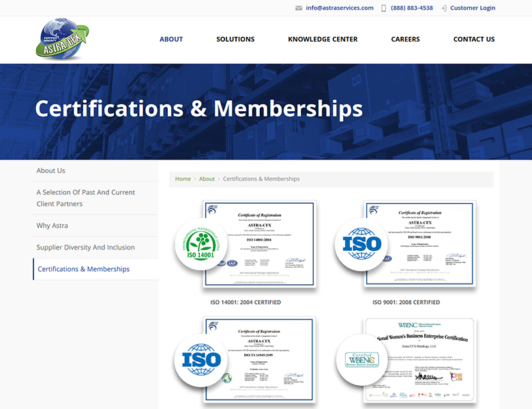Open the ISO 14001:2004 certificate image
532x409 pixels.
[260, 244]
